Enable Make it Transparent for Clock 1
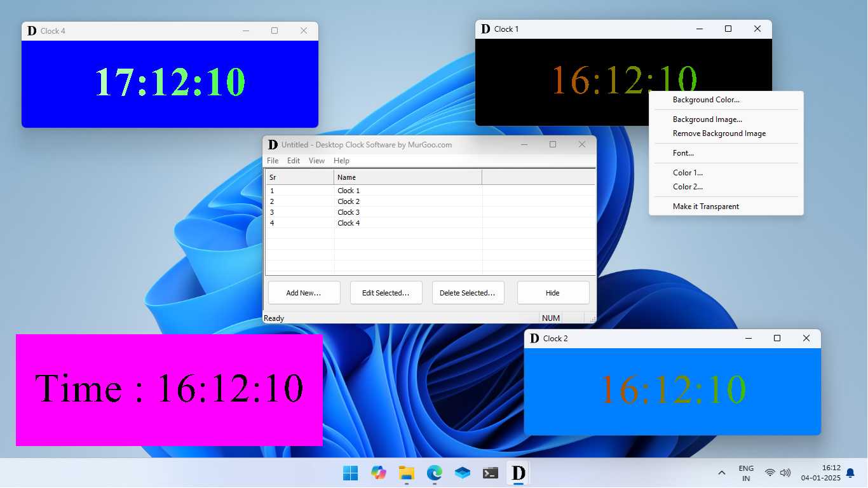The width and height of the screenshot is (868, 488). pos(705,206)
